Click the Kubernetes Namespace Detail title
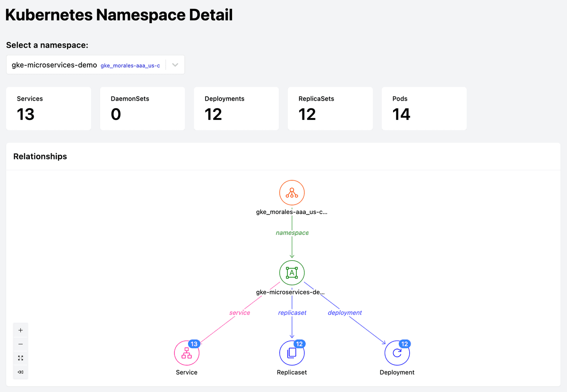 tap(119, 15)
